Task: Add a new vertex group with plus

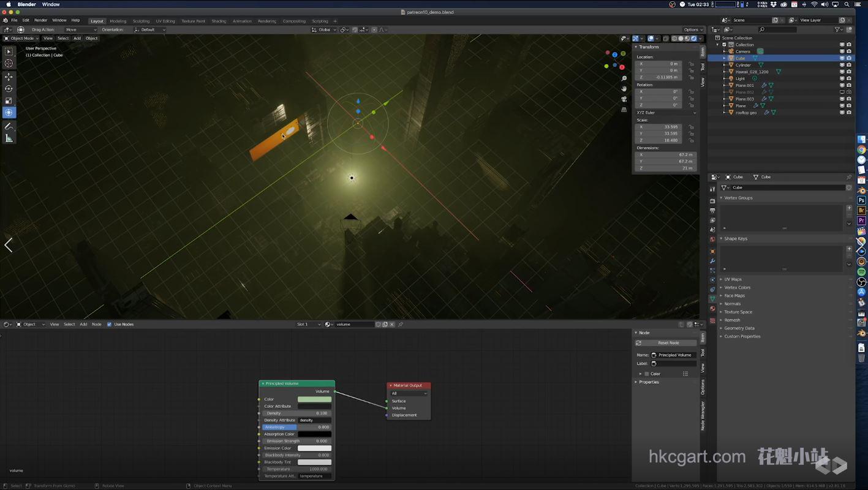Action: click(849, 208)
